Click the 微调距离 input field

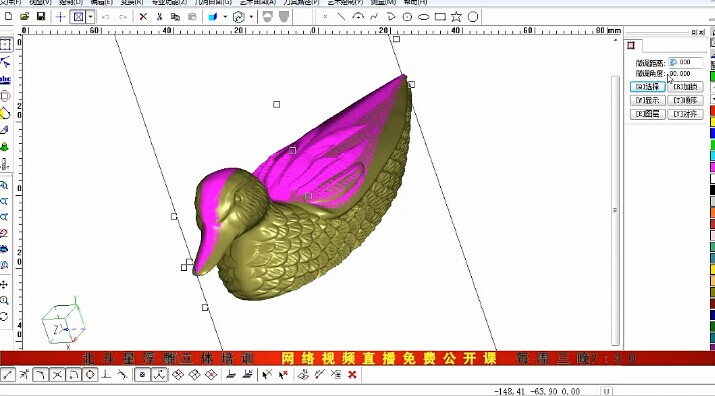click(x=685, y=62)
